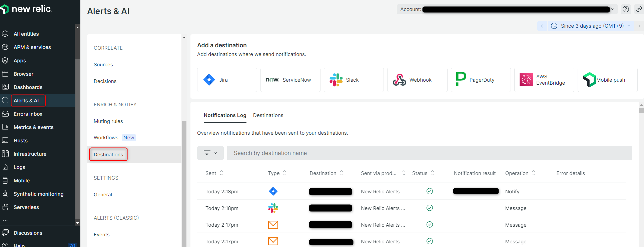
Task: Open the filter options dropdown
Action: pyautogui.click(x=210, y=153)
